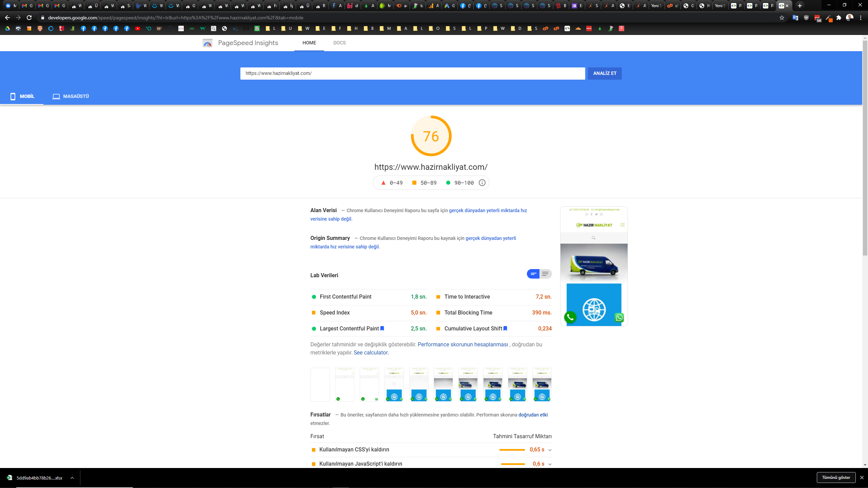Open YouTube bookmark in bookmarks bar
868x488 pixels.
138,28
